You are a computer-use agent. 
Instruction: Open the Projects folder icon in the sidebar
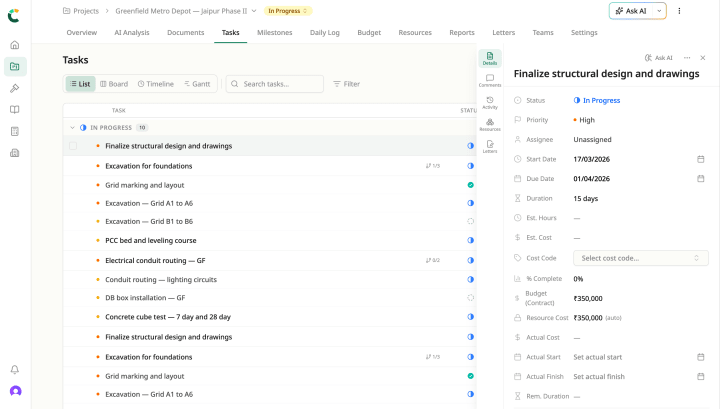(x=15, y=67)
